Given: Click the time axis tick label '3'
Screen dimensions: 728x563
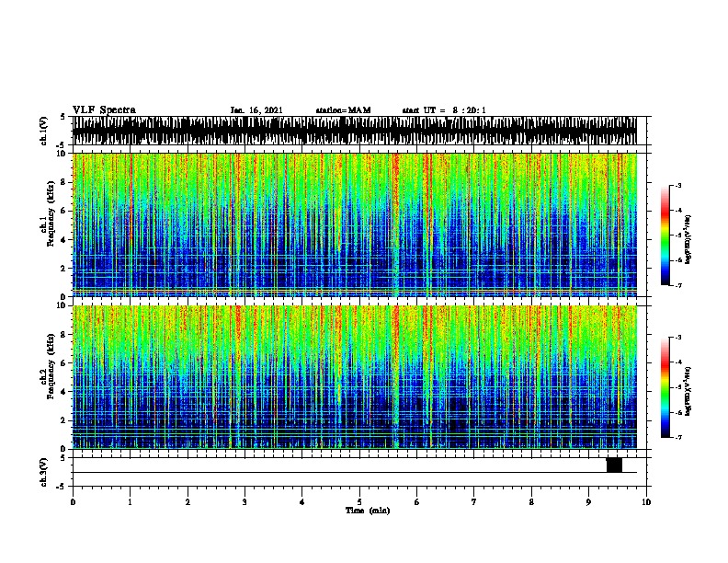Looking at the screenshot, I should [x=245, y=502].
